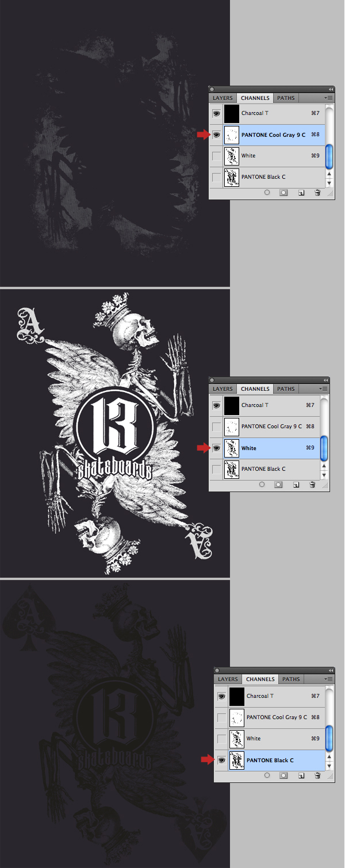The width and height of the screenshot is (345, 868).
Task: Click scroll up arrow in top Channels panel
Action: (x=329, y=175)
